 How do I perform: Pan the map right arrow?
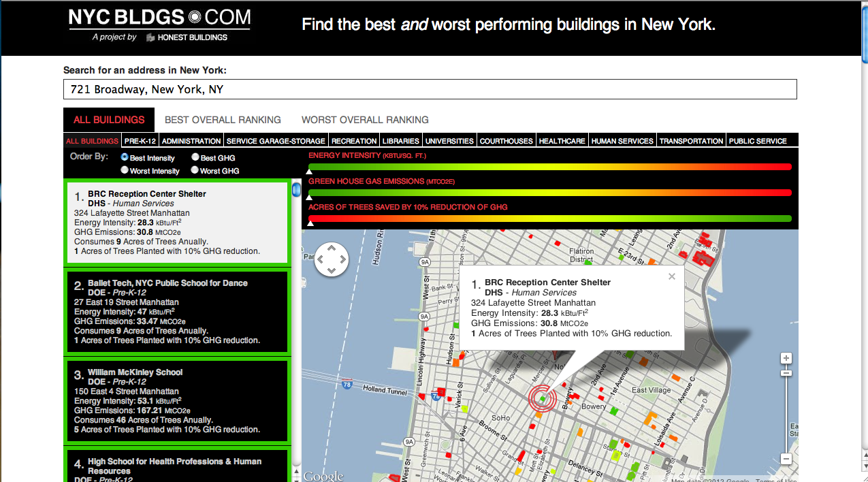tap(342, 259)
